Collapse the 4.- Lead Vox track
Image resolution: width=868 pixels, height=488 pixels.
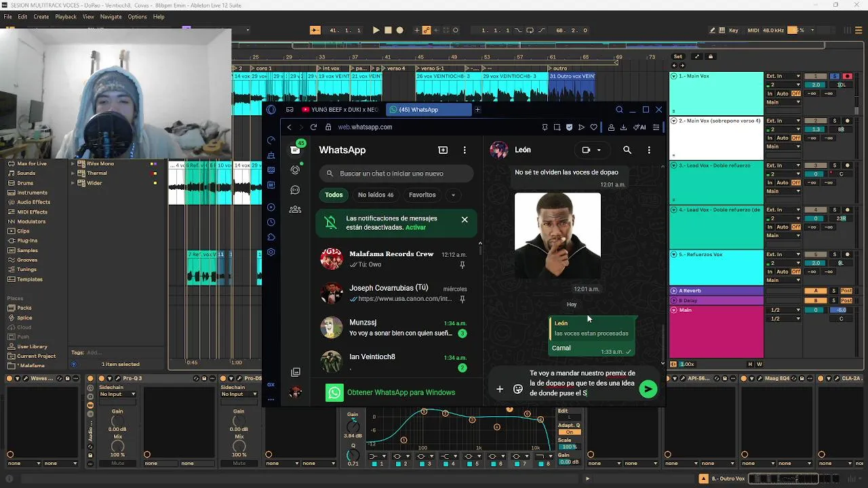coord(674,210)
